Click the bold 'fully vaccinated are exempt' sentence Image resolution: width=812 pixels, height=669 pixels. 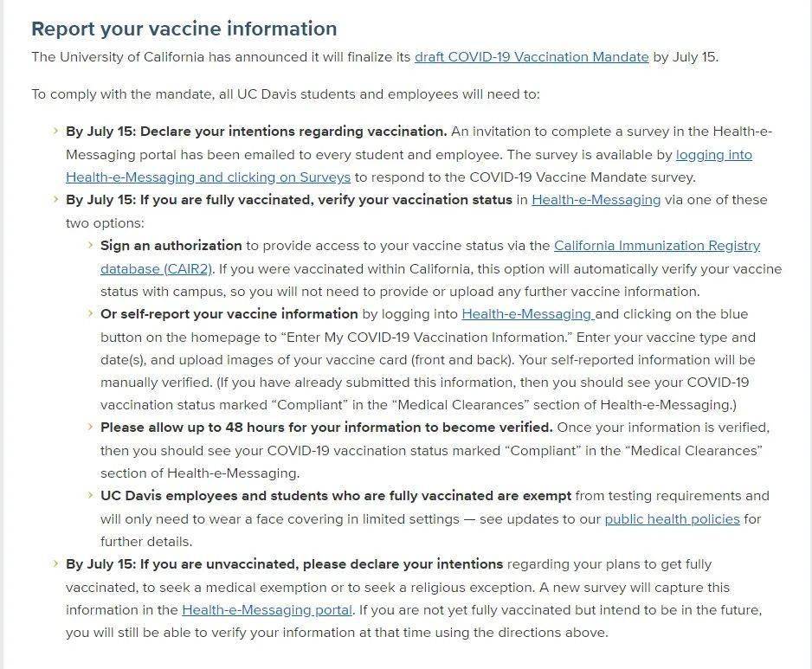(336, 496)
